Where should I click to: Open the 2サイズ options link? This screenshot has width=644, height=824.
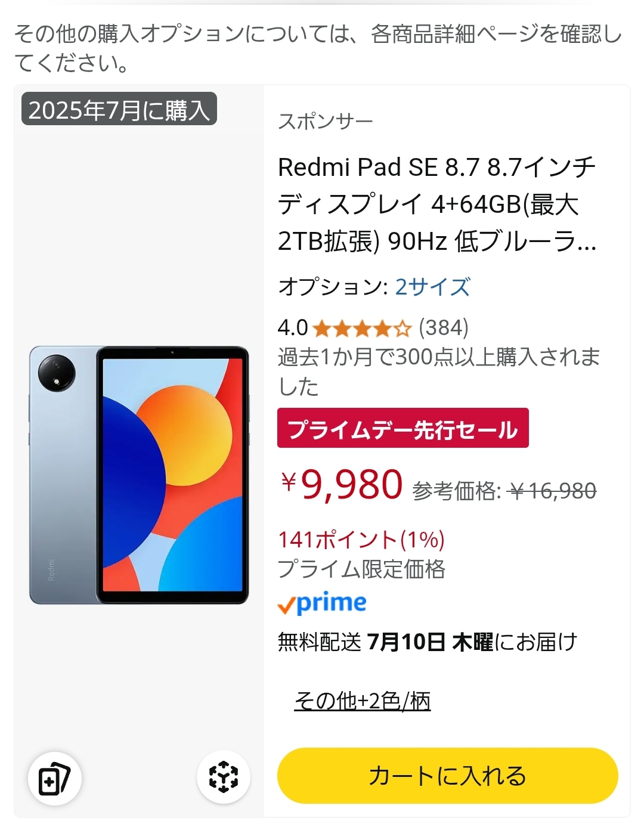432,287
